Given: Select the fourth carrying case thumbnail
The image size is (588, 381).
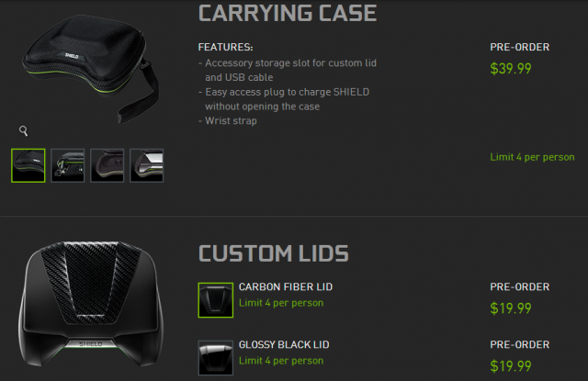Looking at the screenshot, I should (x=147, y=165).
